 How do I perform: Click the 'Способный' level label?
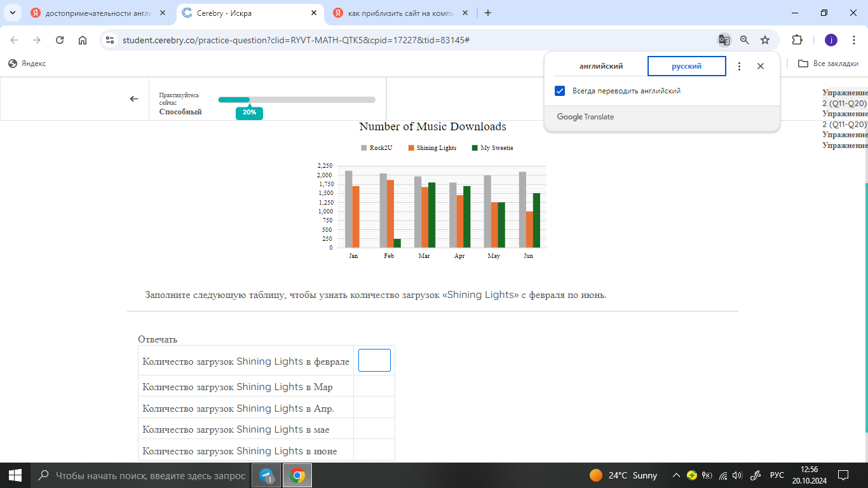(180, 112)
